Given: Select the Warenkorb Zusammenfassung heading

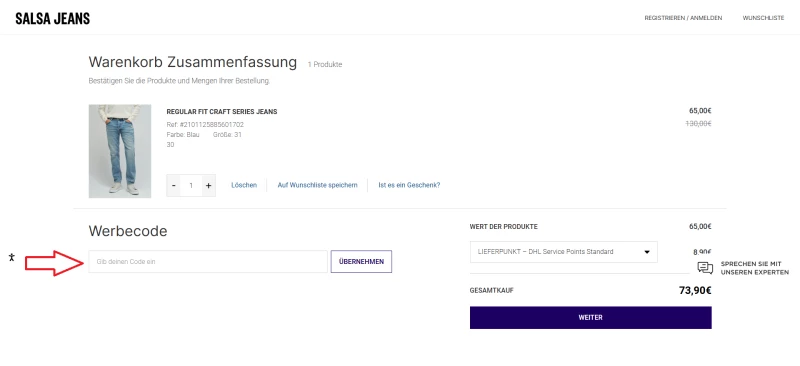Looking at the screenshot, I should [x=192, y=62].
